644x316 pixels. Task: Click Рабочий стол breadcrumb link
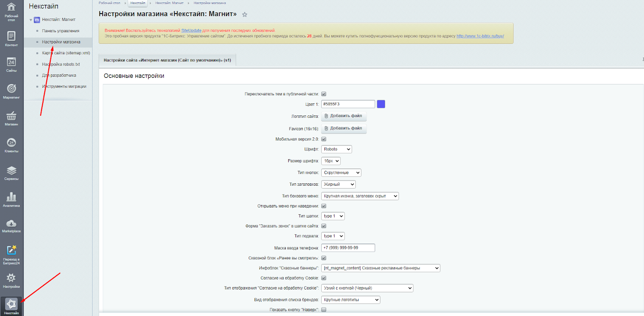click(109, 3)
